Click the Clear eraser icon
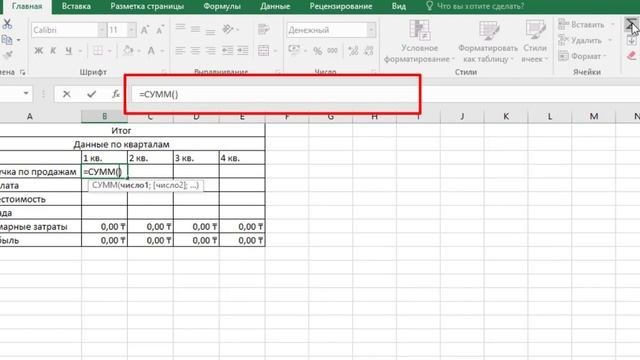Image resolution: width=640 pixels, height=360 pixels. [x=631, y=56]
